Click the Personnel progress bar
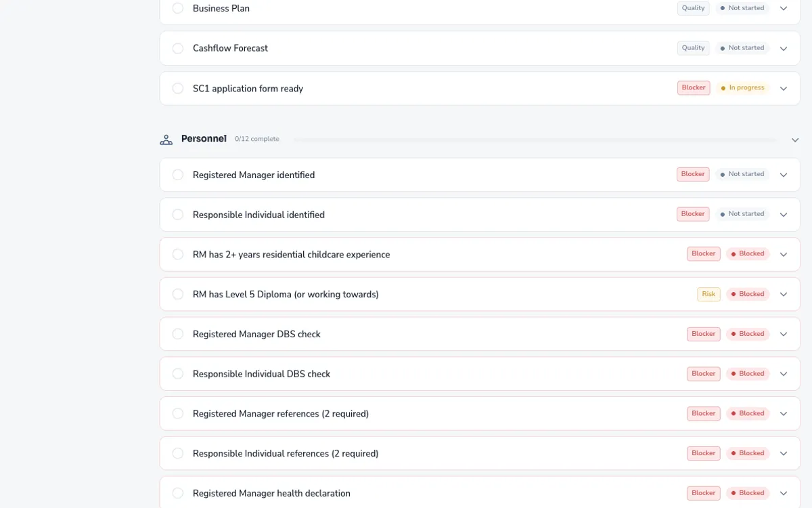812x508 pixels. pos(541,140)
